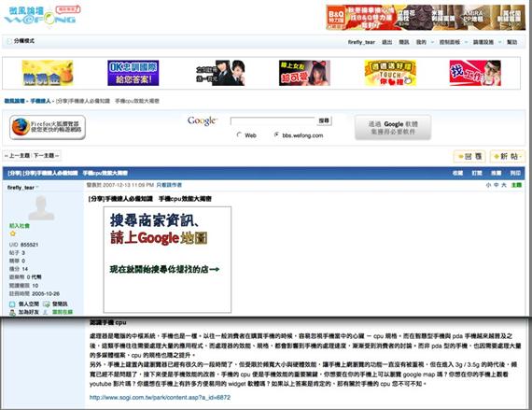Open firefly_tear profile link in top bar
Viewport: 532px width, 410px height.
[361, 42]
